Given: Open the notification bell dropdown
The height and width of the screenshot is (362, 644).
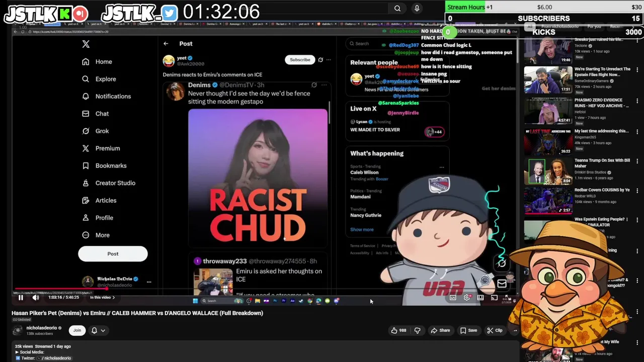Looking at the screenshot, I should [x=98, y=330].
